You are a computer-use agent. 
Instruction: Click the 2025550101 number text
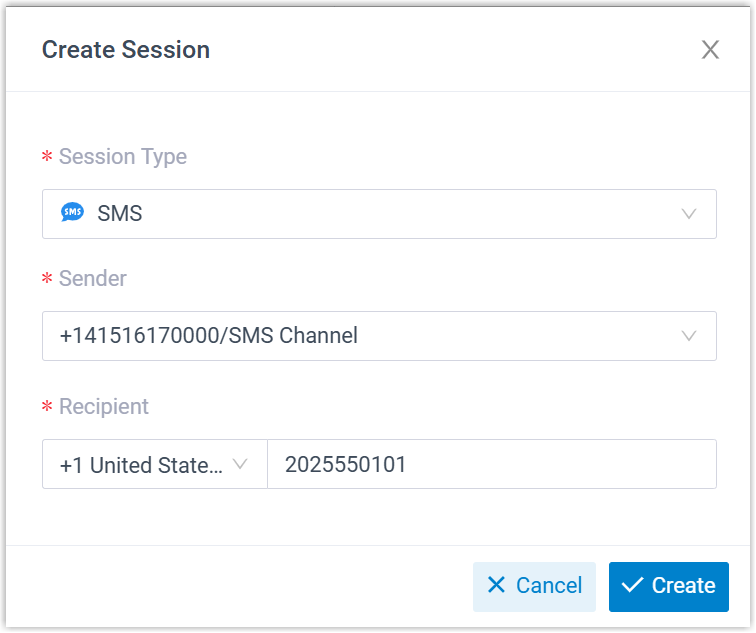click(x=346, y=465)
